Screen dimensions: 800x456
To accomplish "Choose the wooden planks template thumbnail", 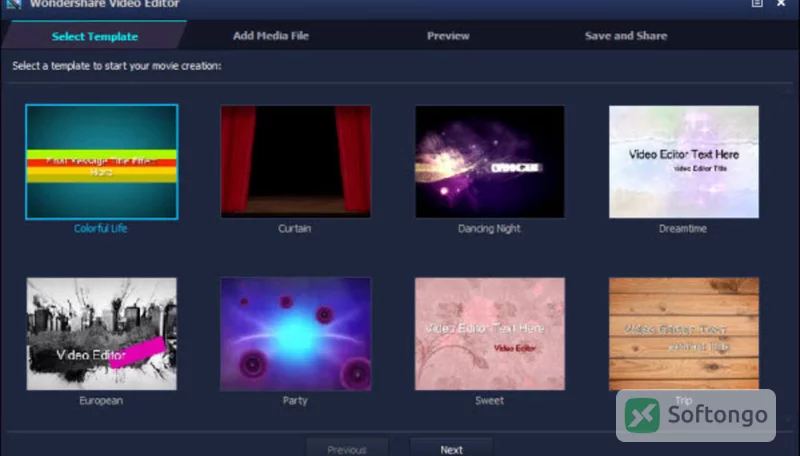I will [684, 334].
